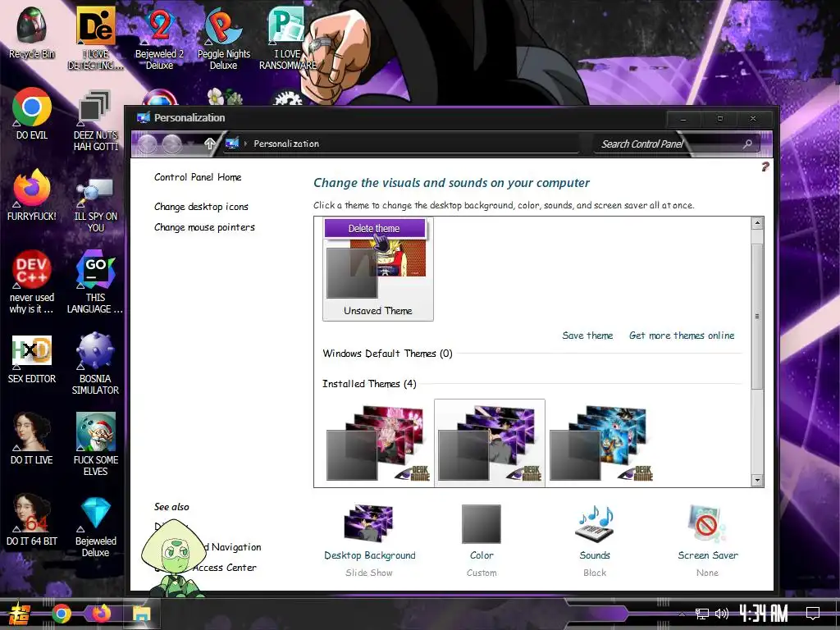Open the Color custom settings

coord(482,540)
